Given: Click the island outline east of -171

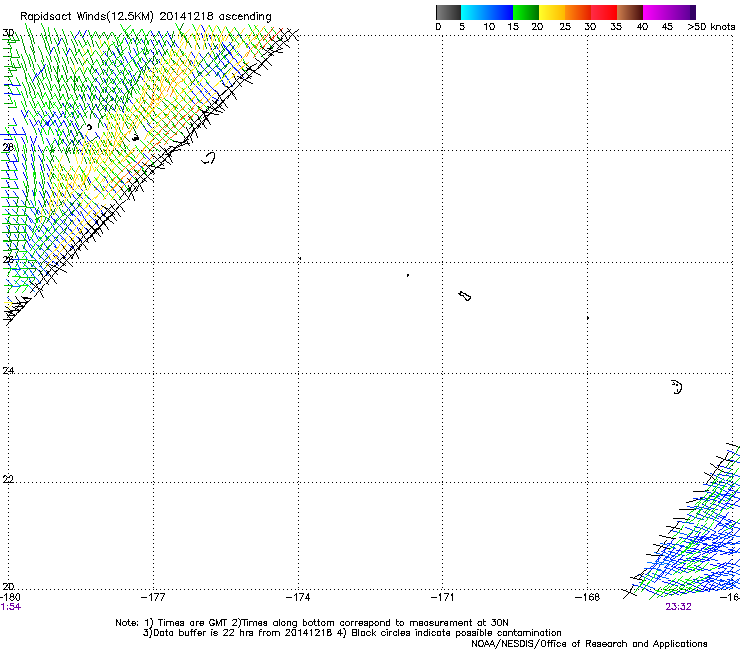Looking at the screenshot, I should click(x=464, y=296).
